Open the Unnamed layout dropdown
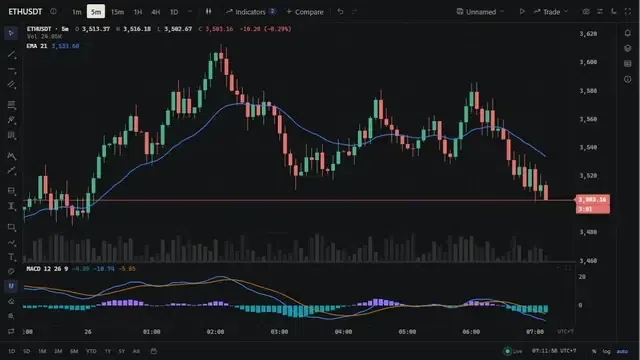The height and width of the screenshot is (360, 640). tap(480, 12)
